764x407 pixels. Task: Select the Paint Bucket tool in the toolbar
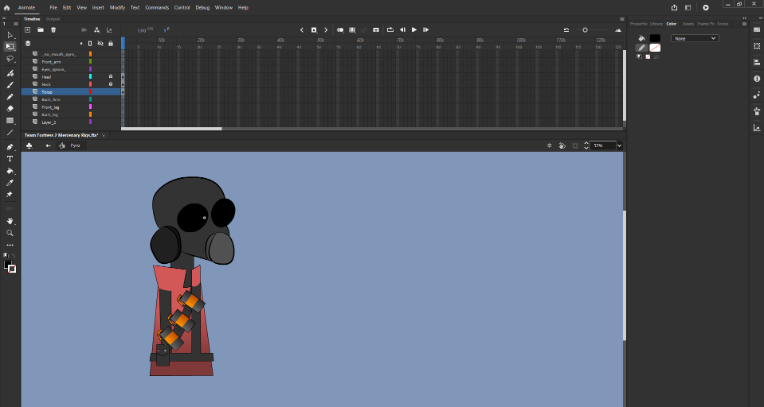10,171
